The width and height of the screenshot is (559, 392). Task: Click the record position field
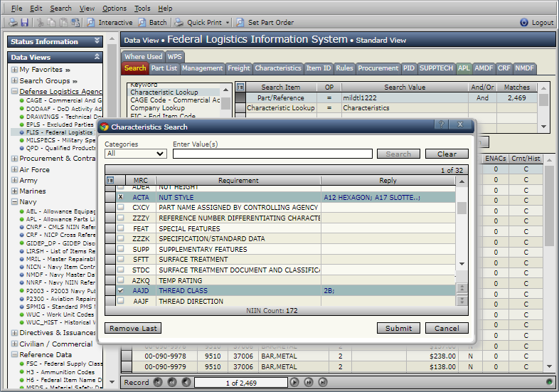[241, 383]
